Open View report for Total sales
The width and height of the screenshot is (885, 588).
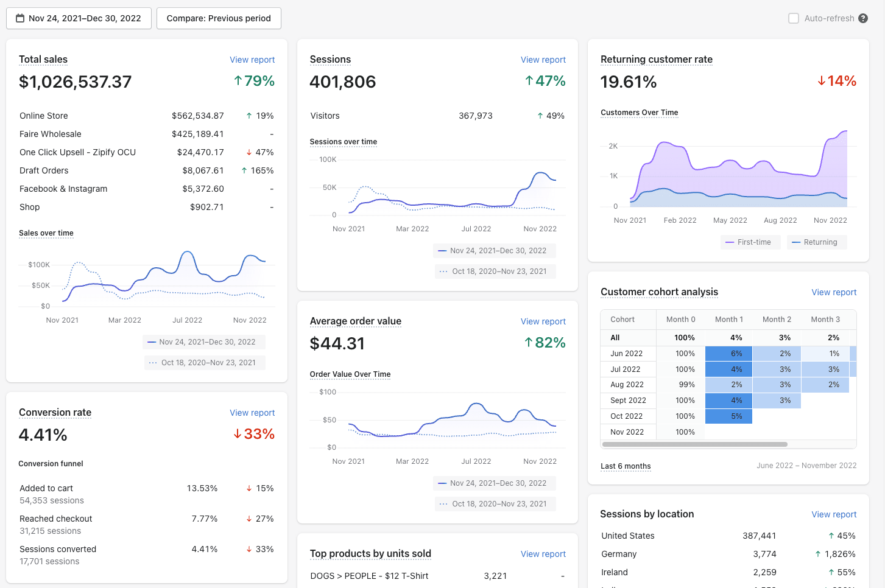[x=252, y=60]
